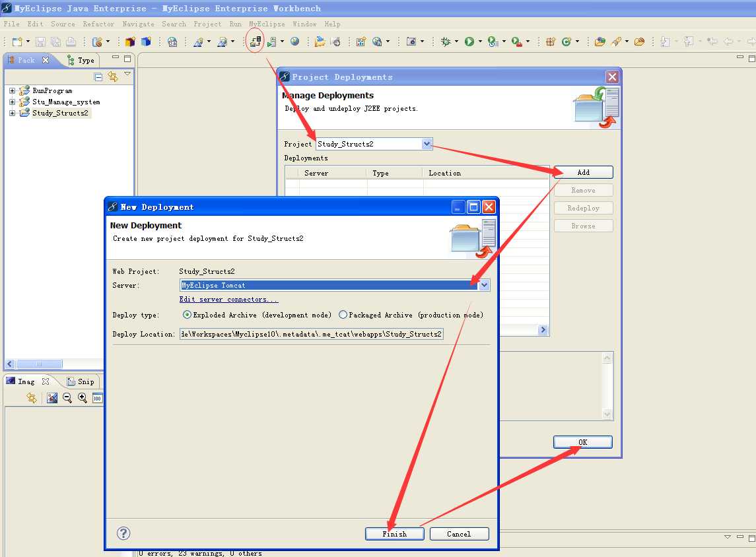Image resolution: width=756 pixels, height=557 pixels.
Task: Open the New file wizard dropdown arrow
Action: pyautogui.click(x=28, y=42)
